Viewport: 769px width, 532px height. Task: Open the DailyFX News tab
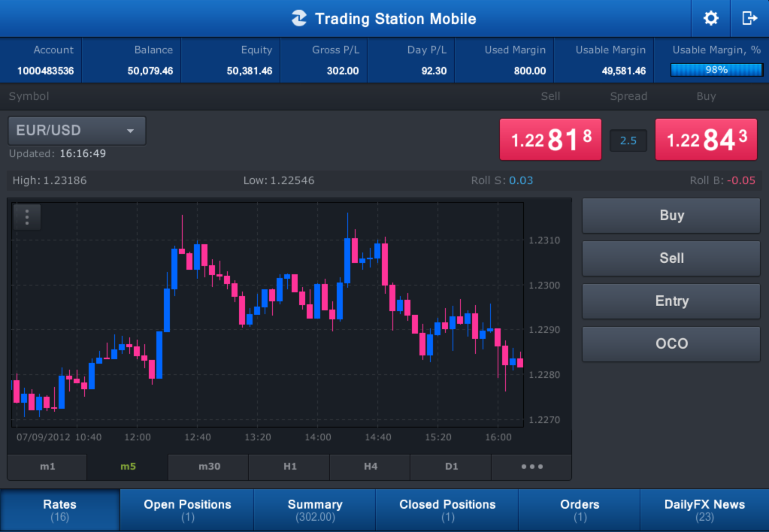(705, 510)
